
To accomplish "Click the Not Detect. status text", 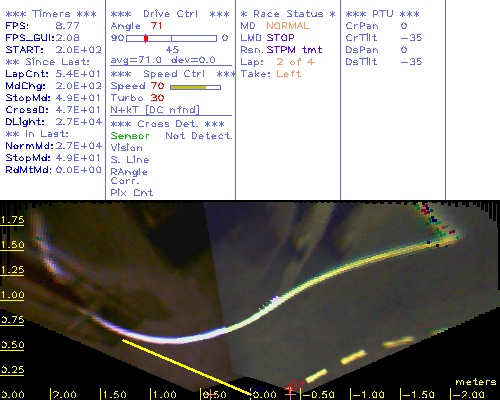I will (199, 136).
